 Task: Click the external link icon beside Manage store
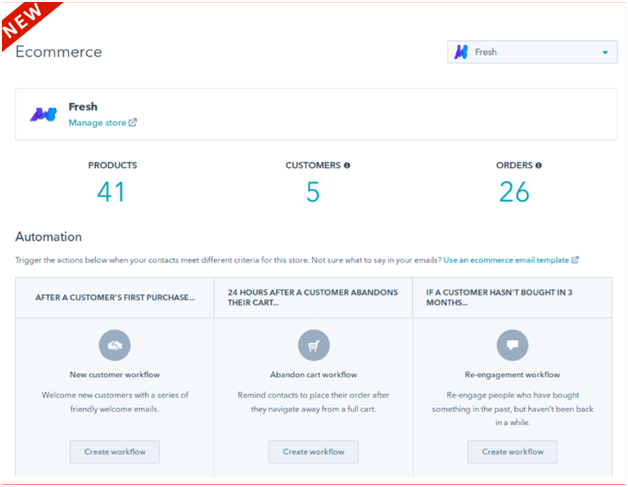133,123
